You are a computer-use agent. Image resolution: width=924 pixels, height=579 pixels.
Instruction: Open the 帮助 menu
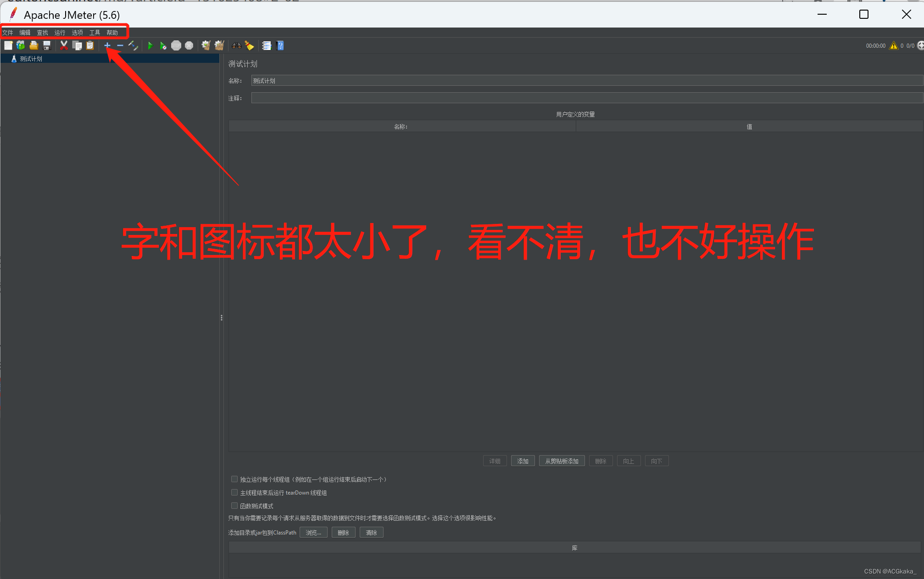pyautogui.click(x=112, y=33)
